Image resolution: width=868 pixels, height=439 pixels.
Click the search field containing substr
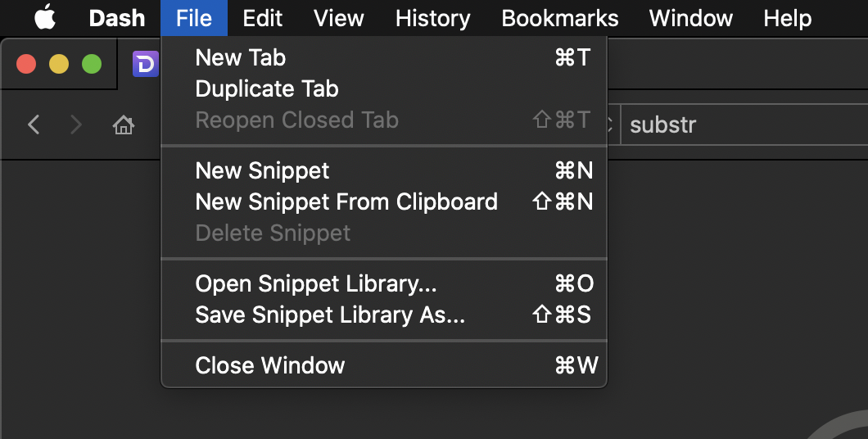point(737,125)
